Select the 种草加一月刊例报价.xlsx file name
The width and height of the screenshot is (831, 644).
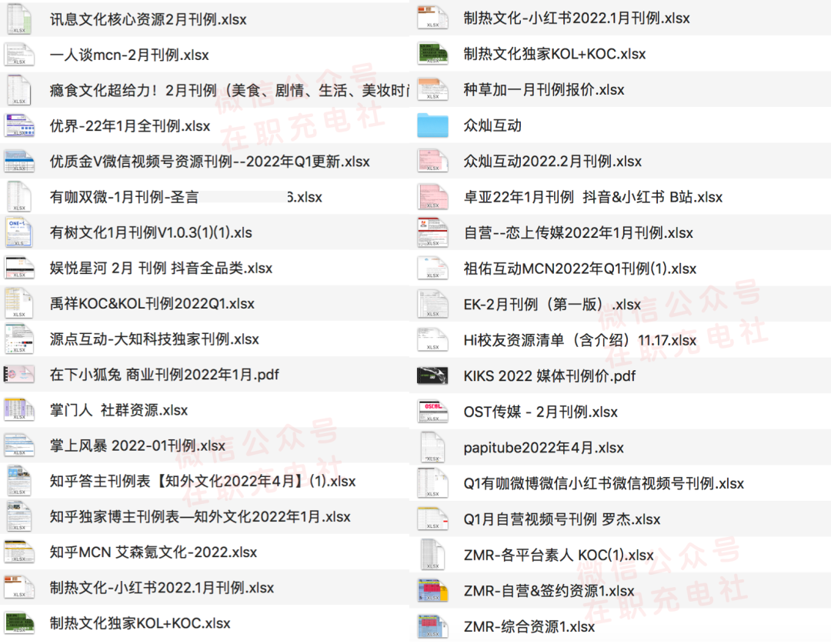pos(543,90)
